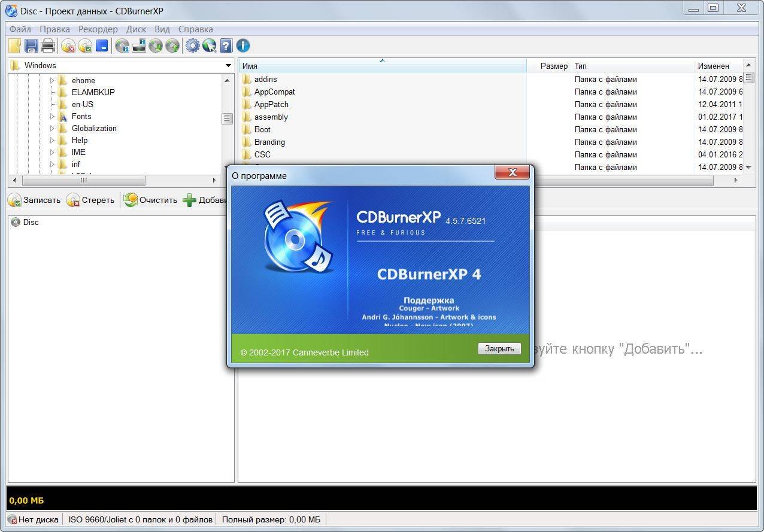Sort by 'Изменен' column header
The image size is (764, 532).
pos(718,66)
